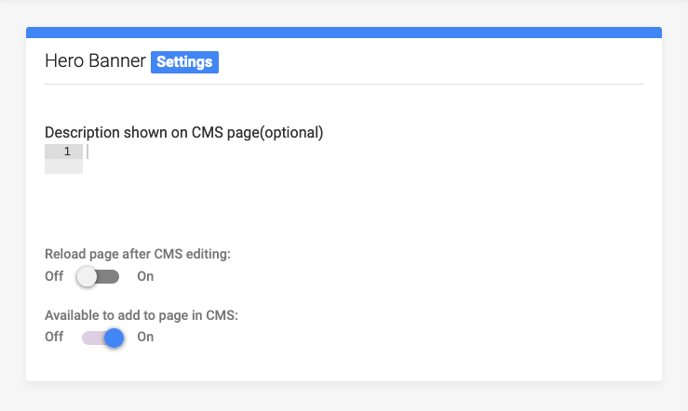
Task: Select the Hero Banner title text
Action: 95,61
